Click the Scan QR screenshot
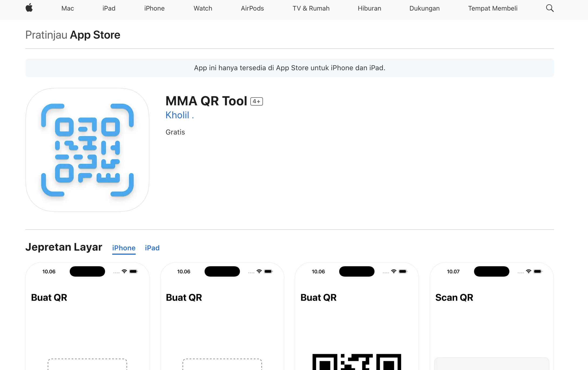This screenshot has height=370, width=588. [491, 316]
